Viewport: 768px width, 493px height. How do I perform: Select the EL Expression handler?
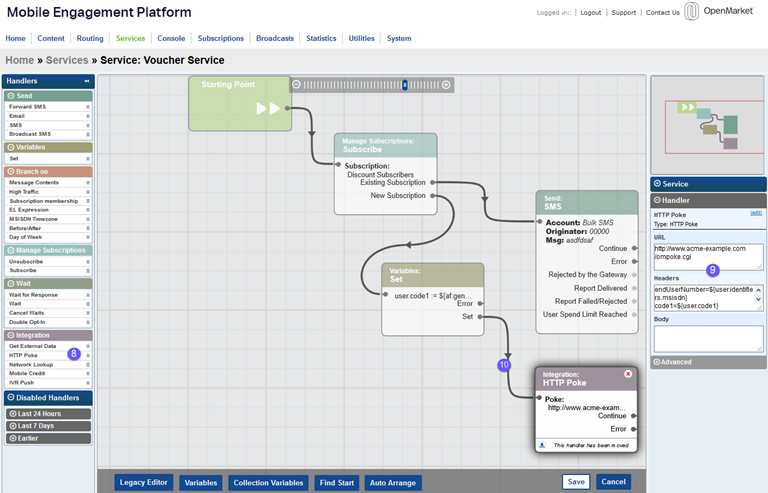[48, 210]
